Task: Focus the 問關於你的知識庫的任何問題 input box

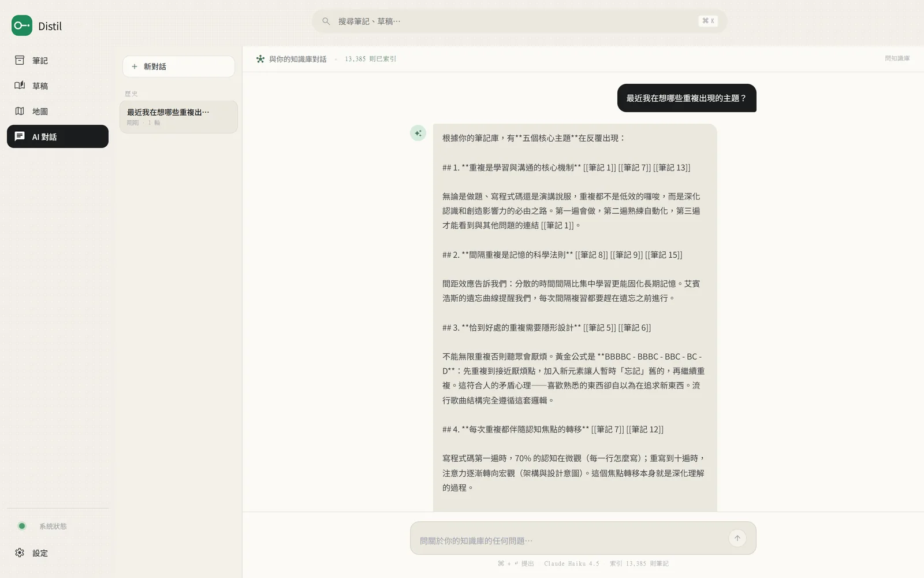Action: (x=583, y=538)
